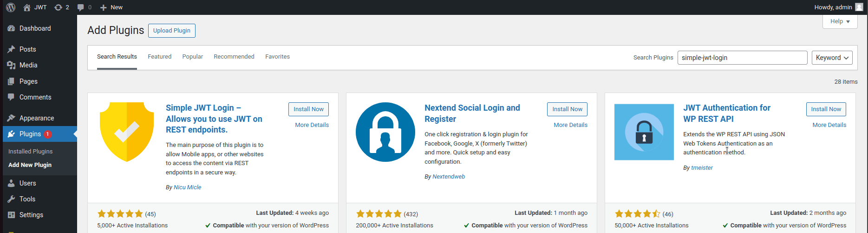
Task: Open the comments bubble in admin bar
Action: click(x=81, y=7)
